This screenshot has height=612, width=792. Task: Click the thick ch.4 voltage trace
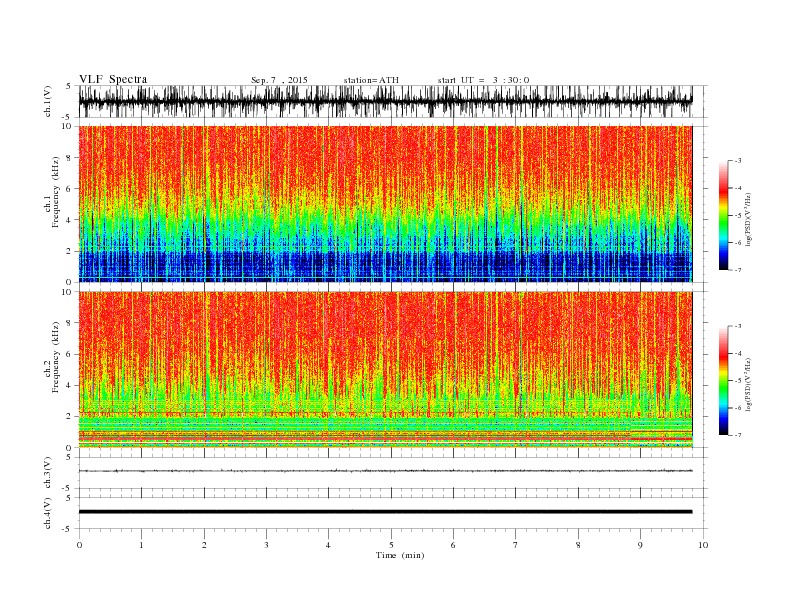pos(385,512)
